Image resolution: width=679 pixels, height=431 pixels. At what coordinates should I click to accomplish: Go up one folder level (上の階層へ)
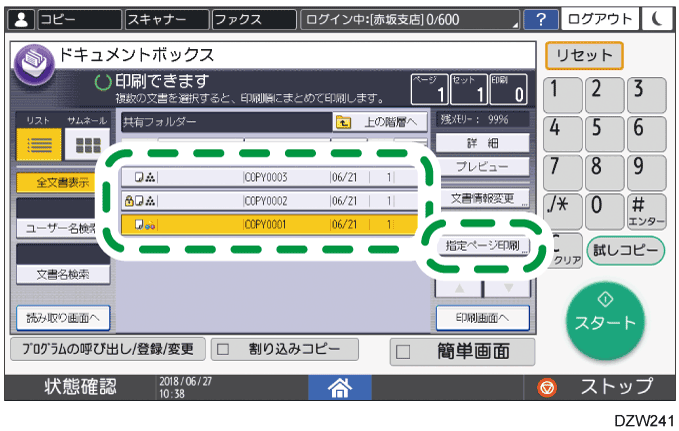[x=380, y=123]
